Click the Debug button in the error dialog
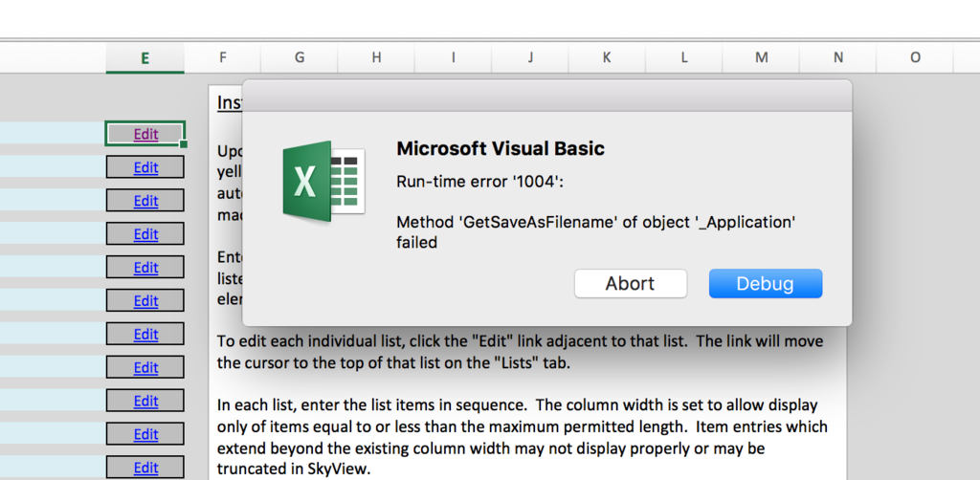The image size is (980, 480). tap(765, 283)
